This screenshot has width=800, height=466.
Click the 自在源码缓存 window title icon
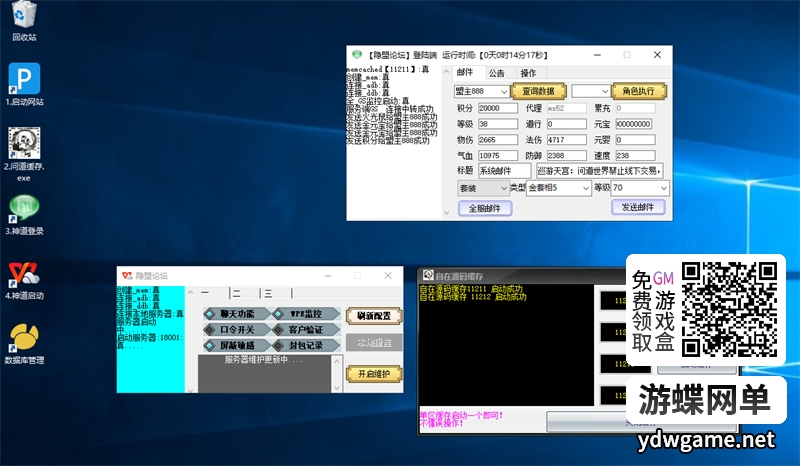pos(428,276)
